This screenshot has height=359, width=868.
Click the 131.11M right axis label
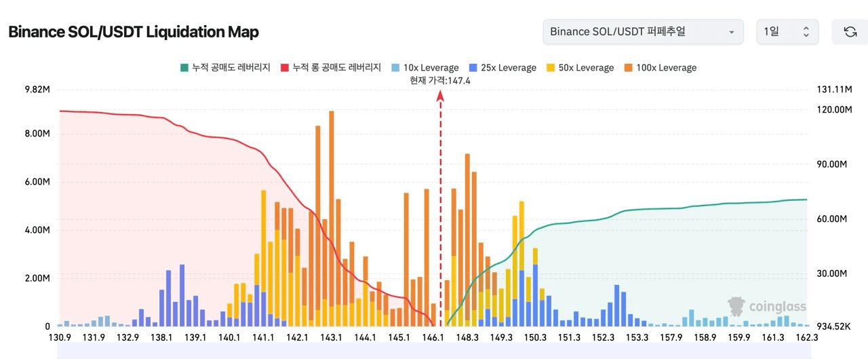tap(835, 90)
